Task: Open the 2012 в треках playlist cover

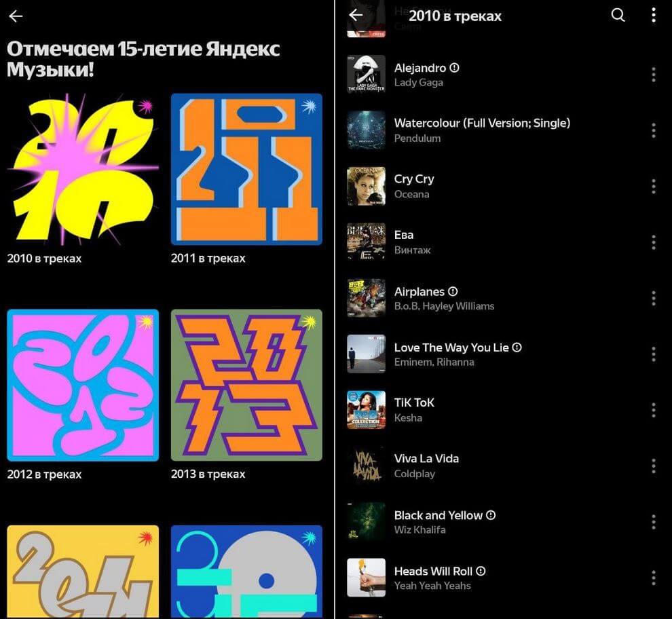Action: [83, 385]
